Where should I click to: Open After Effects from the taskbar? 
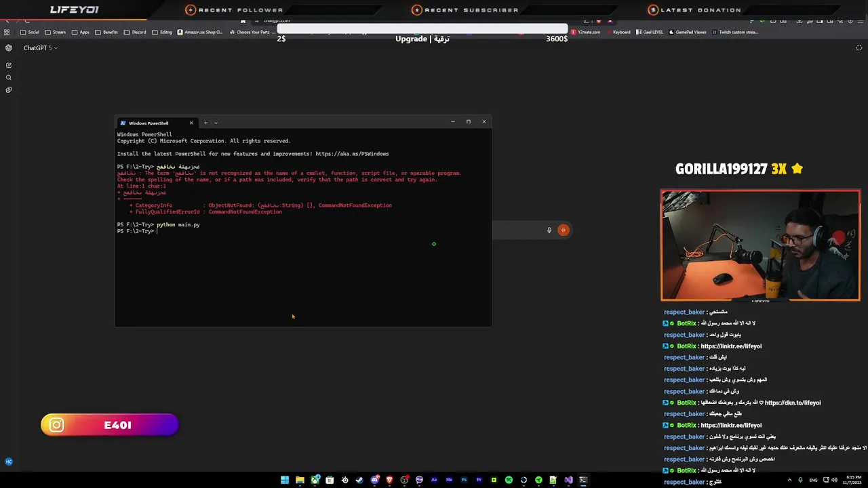[434, 480]
